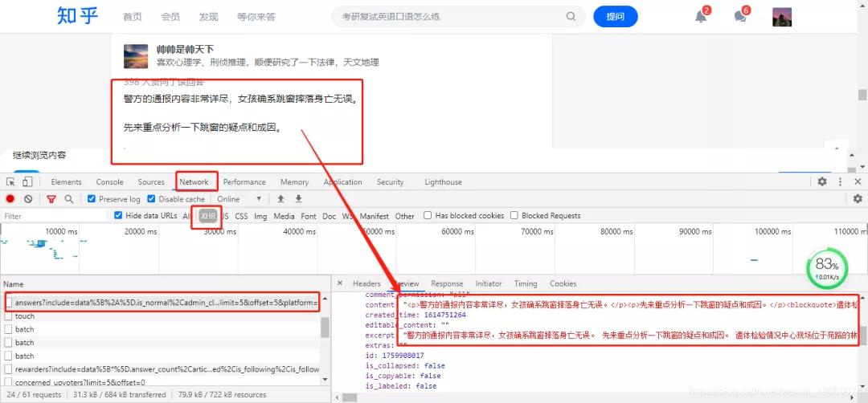This screenshot has width=868, height=403.
Task: Click the network Filter text field
Action: point(55,216)
